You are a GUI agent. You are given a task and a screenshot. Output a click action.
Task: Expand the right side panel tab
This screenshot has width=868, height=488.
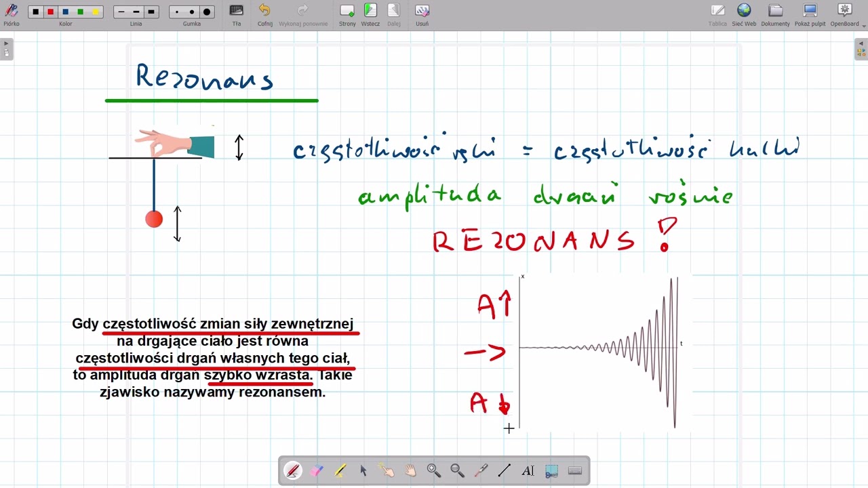[x=861, y=49]
